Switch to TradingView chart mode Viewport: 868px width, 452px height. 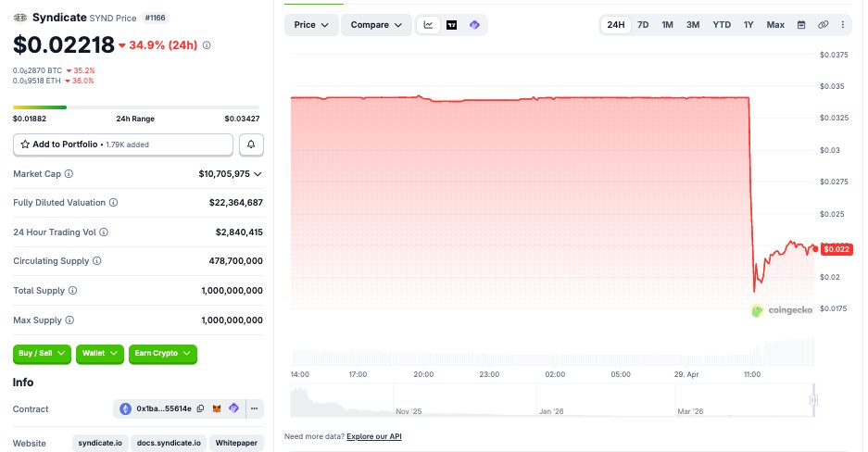point(451,25)
